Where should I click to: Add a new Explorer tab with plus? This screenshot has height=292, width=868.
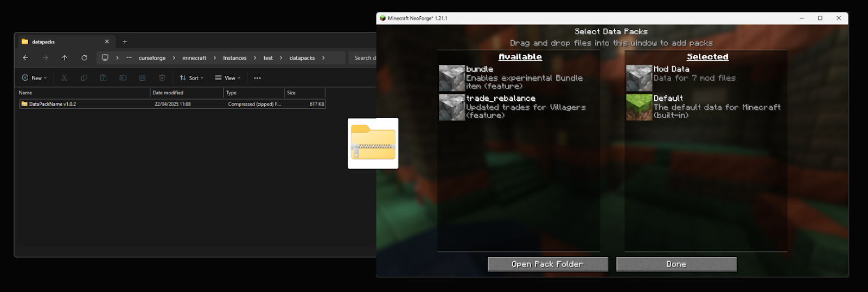(125, 42)
